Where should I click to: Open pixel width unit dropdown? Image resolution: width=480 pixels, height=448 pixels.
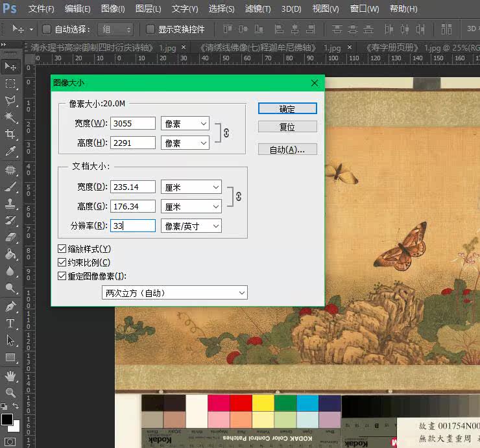pyautogui.click(x=186, y=123)
